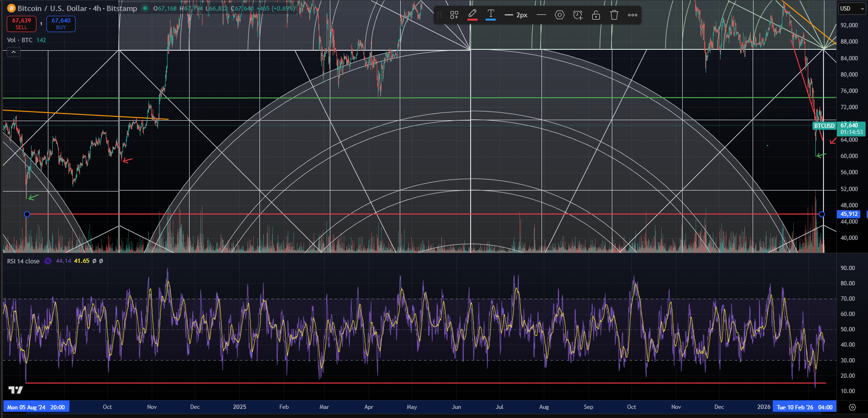This screenshot has width=868, height=418.
Task: Click the Vol · BTC indicator label
Action: [x=20, y=40]
